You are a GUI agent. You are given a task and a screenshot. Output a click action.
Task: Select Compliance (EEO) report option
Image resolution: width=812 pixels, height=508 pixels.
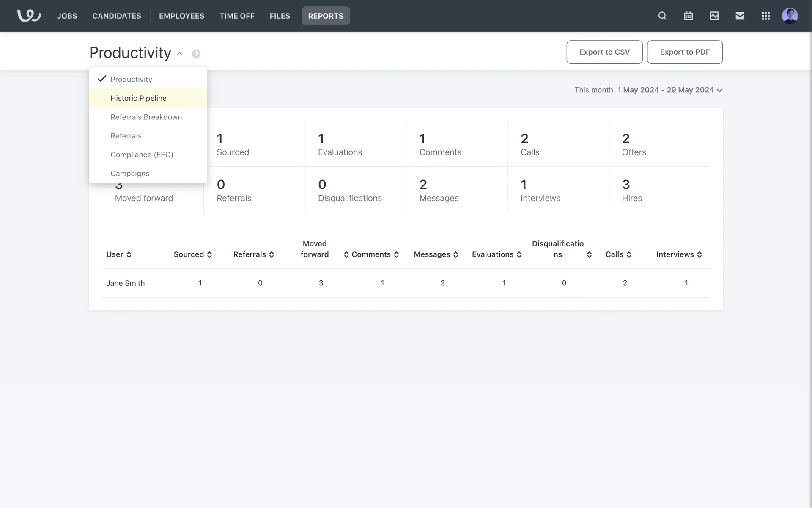[x=142, y=155]
